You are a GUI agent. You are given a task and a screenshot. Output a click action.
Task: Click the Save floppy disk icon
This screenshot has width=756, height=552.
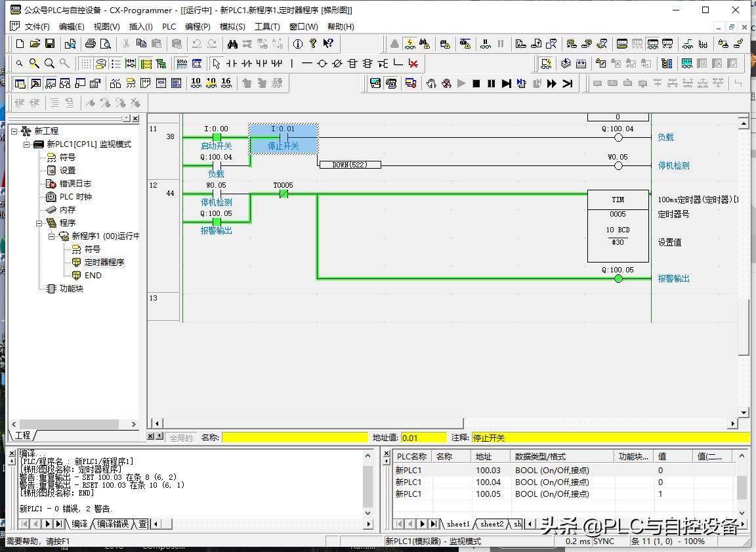coord(50,44)
